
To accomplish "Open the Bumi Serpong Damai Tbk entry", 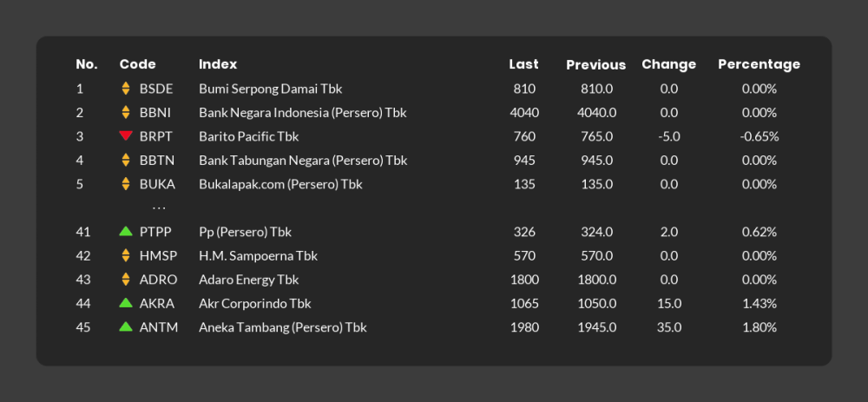I will 270,89.
